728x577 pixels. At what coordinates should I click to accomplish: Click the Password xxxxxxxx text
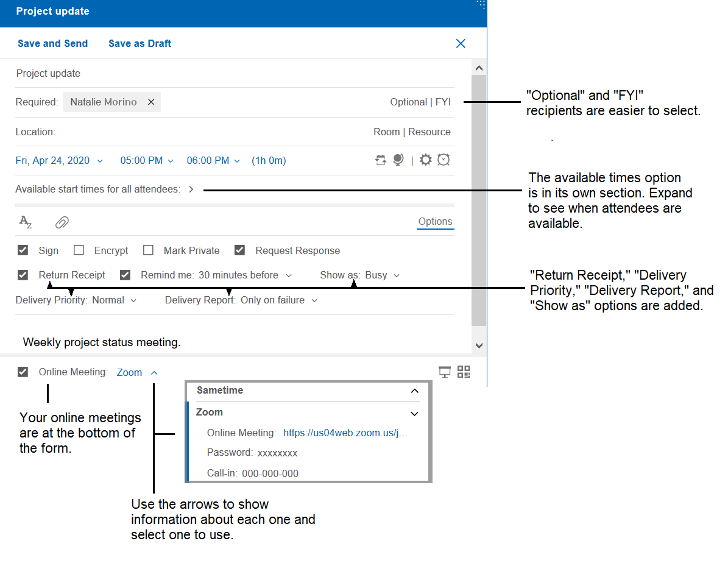tap(252, 453)
